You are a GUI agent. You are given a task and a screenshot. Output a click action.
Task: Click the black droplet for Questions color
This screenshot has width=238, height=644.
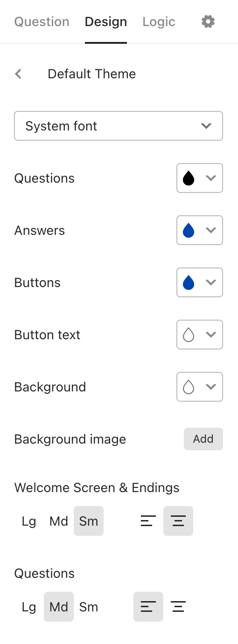point(189,178)
